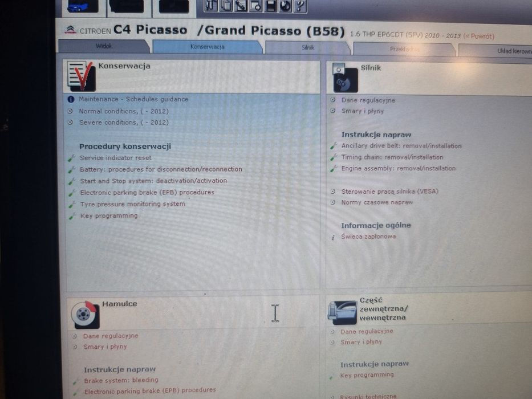The height and width of the screenshot is (399, 532).
Task: Open Service indicator reset procedure
Action: (115, 158)
